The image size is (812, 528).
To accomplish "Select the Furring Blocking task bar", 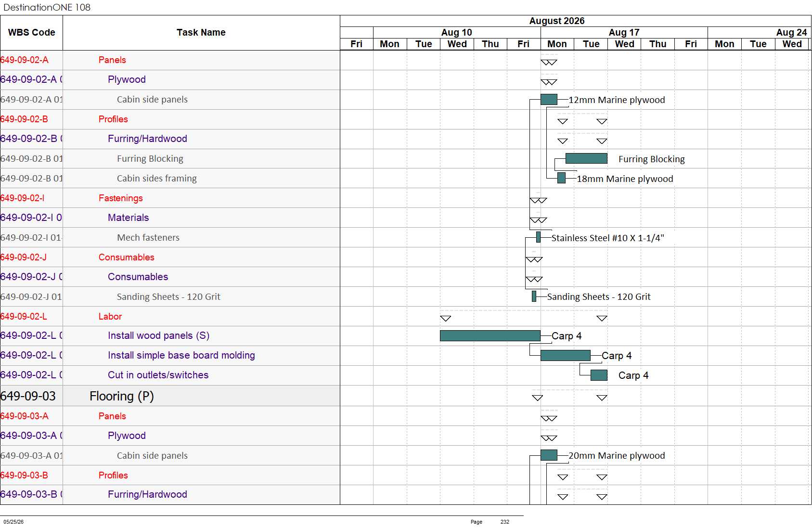I will [x=586, y=158].
